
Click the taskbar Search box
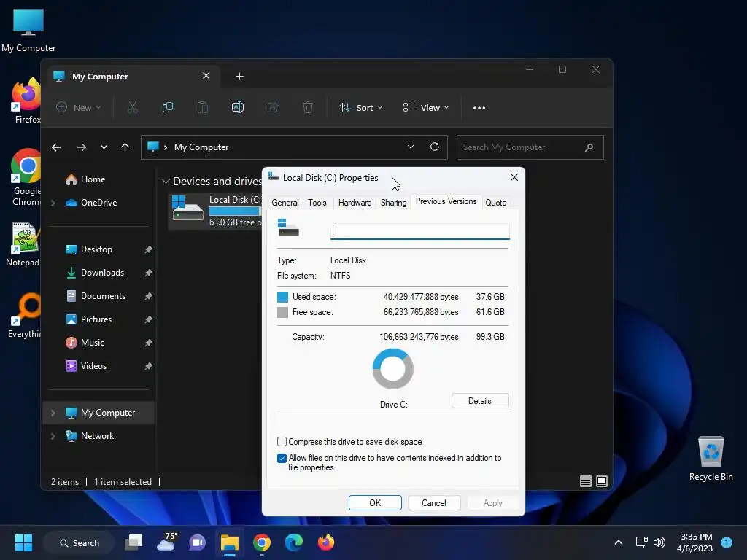(x=79, y=542)
